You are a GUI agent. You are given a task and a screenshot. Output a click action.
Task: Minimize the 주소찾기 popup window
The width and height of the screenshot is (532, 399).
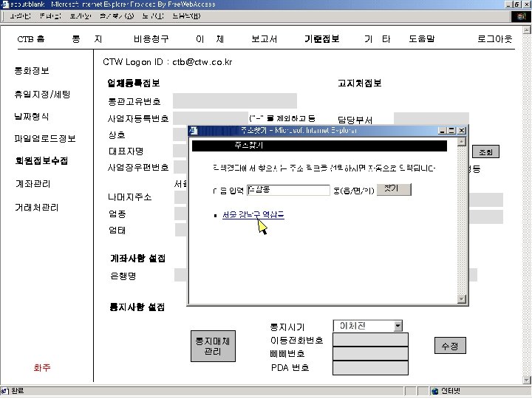tap(442, 131)
